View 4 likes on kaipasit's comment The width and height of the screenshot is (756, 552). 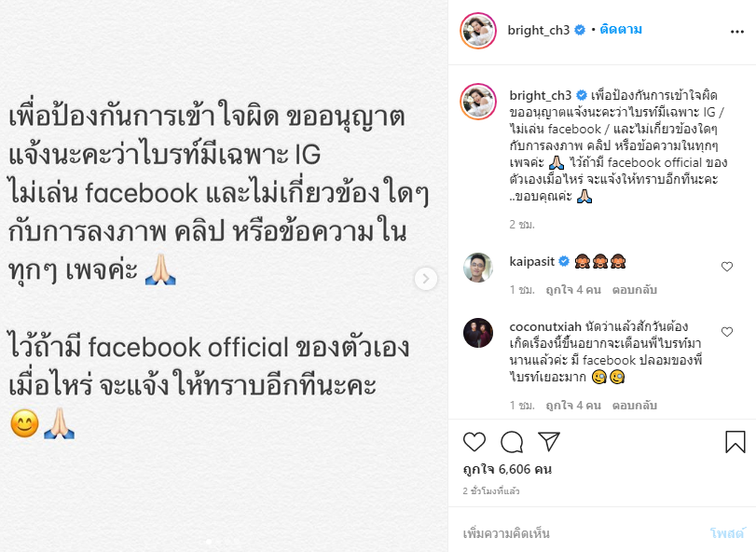click(573, 290)
